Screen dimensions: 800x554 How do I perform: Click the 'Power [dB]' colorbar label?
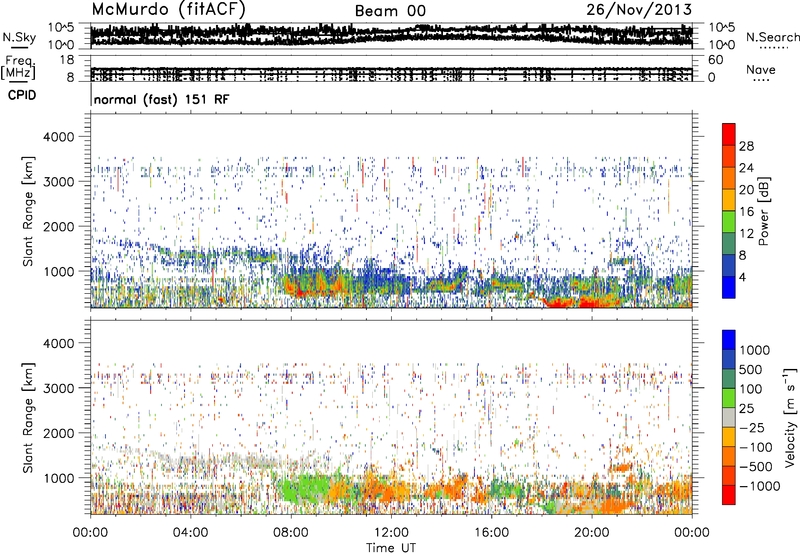coord(763,211)
